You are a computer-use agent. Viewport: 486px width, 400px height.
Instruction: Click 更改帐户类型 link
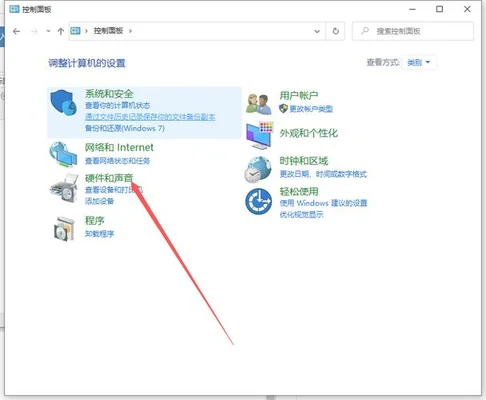click(311, 109)
